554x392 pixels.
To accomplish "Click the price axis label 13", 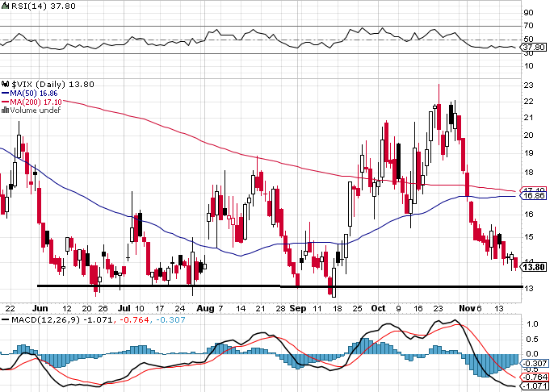I will tap(529, 288).
